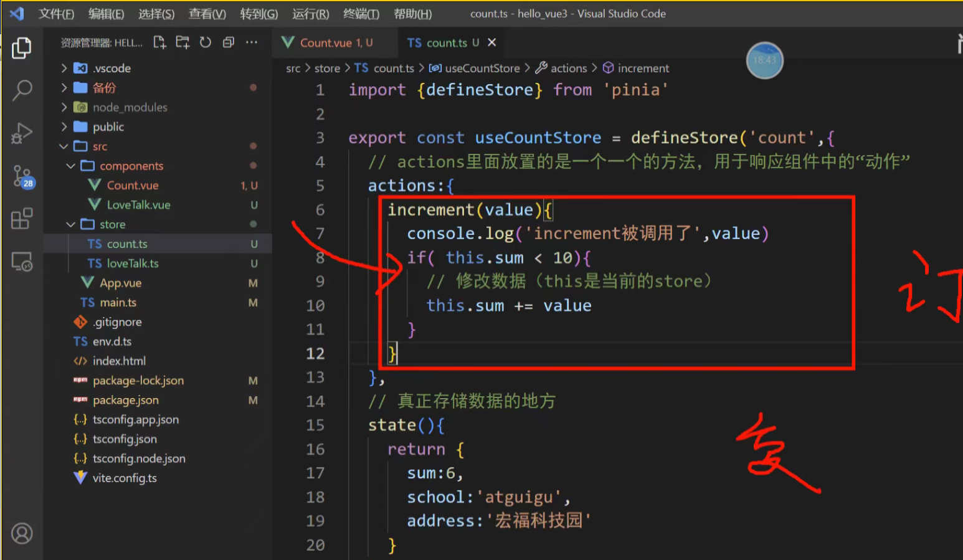The width and height of the screenshot is (963, 560).
Task: Click line number 12 in the gutter
Action: 315,354
